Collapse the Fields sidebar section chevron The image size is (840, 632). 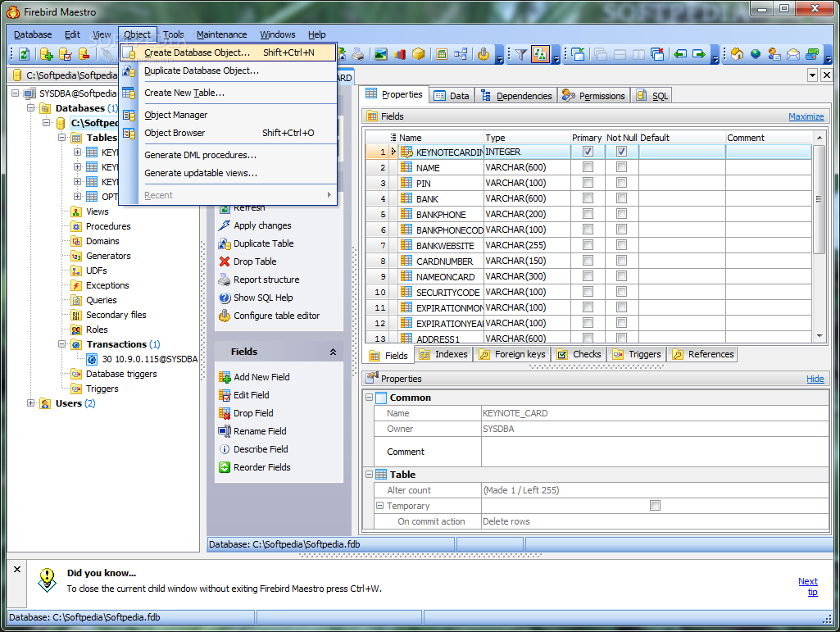coord(333,352)
